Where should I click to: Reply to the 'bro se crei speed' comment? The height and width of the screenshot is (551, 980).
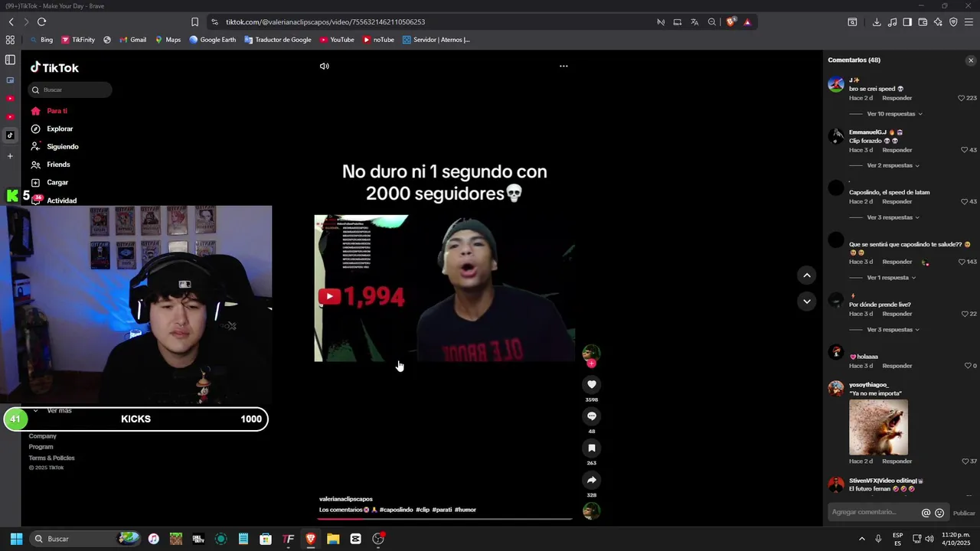tap(897, 98)
